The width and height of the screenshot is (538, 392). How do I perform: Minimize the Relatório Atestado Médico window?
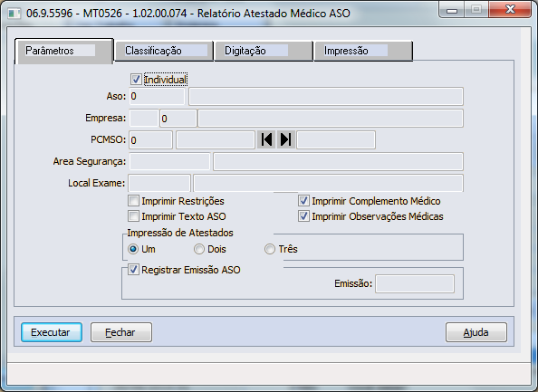pos(452,10)
